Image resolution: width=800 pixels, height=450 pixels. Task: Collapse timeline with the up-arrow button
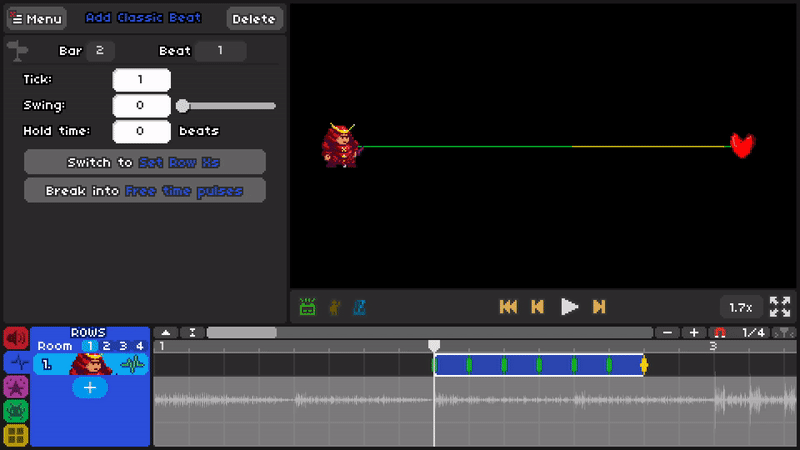pyautogui.click(x=166, y=332)
